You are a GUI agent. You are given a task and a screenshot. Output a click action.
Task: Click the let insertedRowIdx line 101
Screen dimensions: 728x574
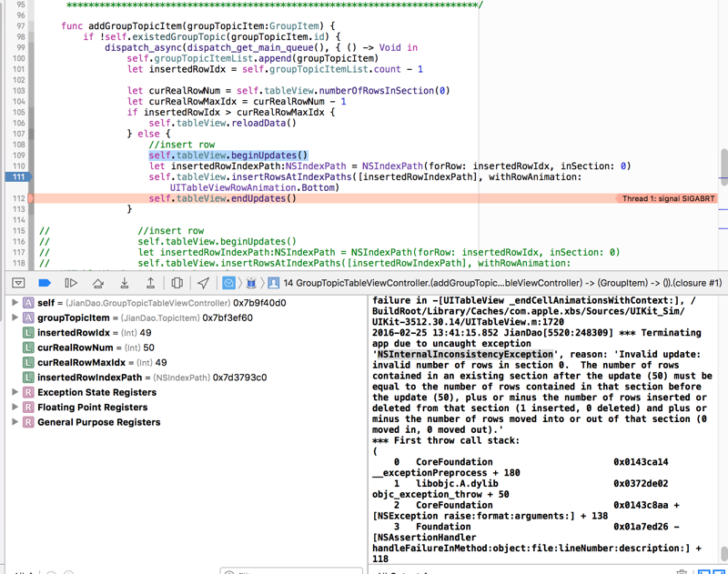pyautogui.click(x=275, y=69)
